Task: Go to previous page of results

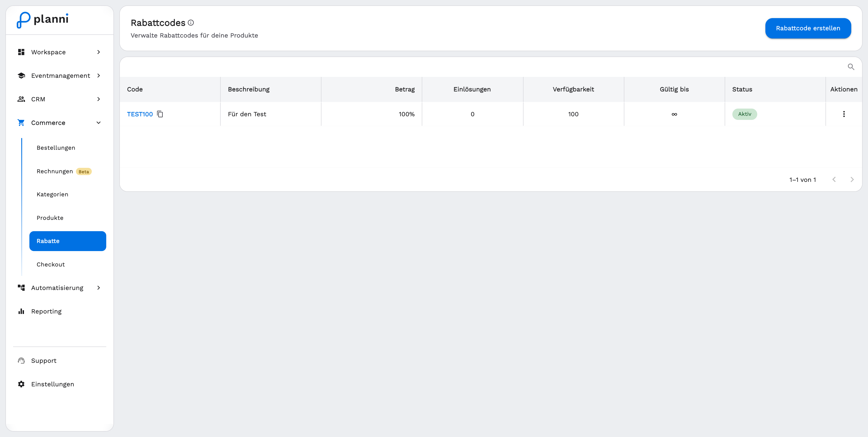Action: [x=834, y=180]
